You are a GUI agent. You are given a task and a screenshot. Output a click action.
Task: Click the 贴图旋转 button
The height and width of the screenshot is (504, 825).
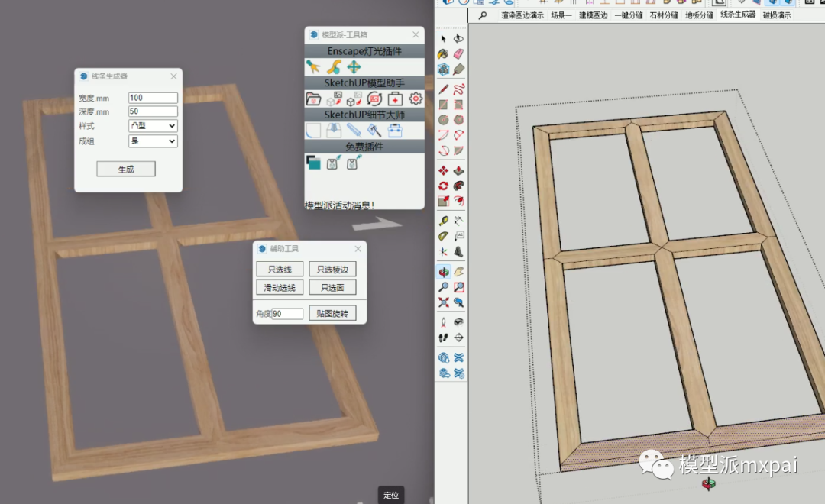coord(332,314)
